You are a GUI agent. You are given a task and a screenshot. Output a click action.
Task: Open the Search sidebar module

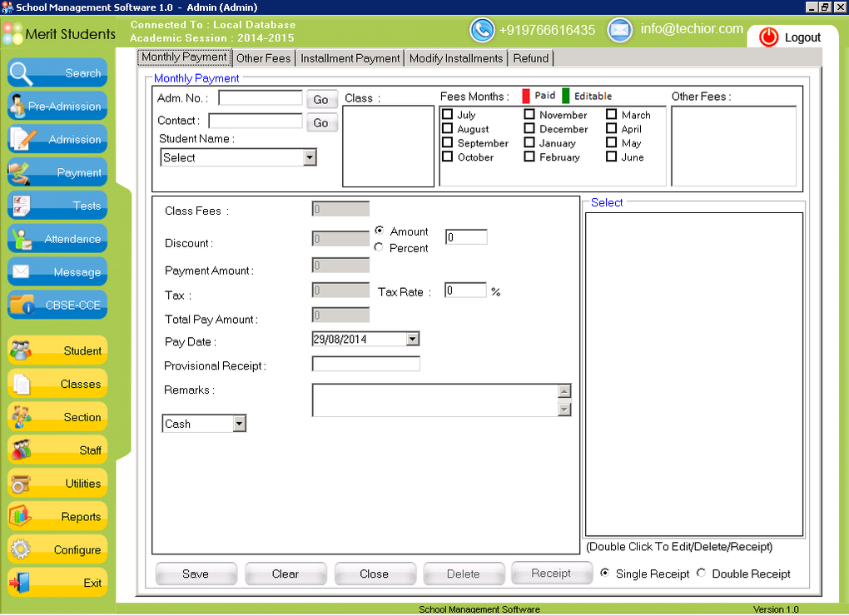57,73
